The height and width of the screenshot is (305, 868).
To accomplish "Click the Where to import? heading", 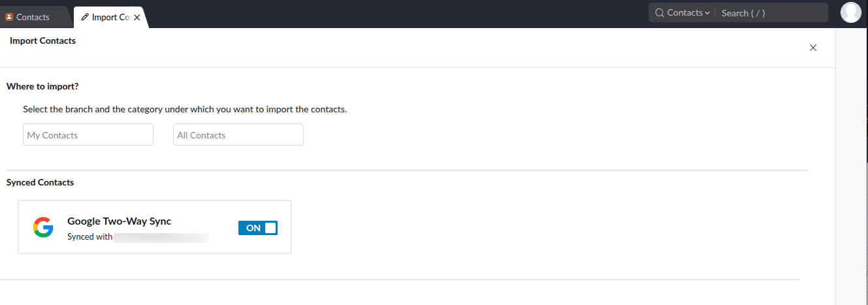I will point(47,86).
